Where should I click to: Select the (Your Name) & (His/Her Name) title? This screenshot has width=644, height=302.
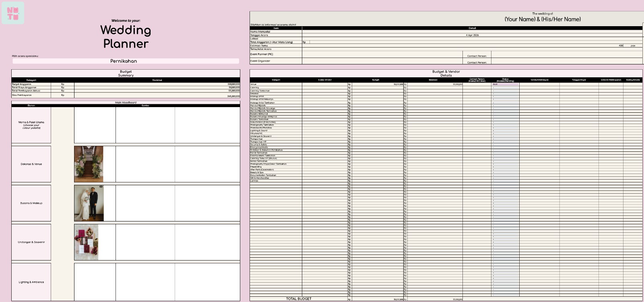(542, 19)
